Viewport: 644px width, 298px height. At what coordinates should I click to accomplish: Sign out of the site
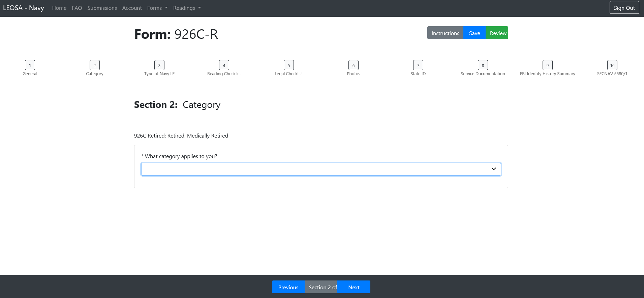pos(624,8)
